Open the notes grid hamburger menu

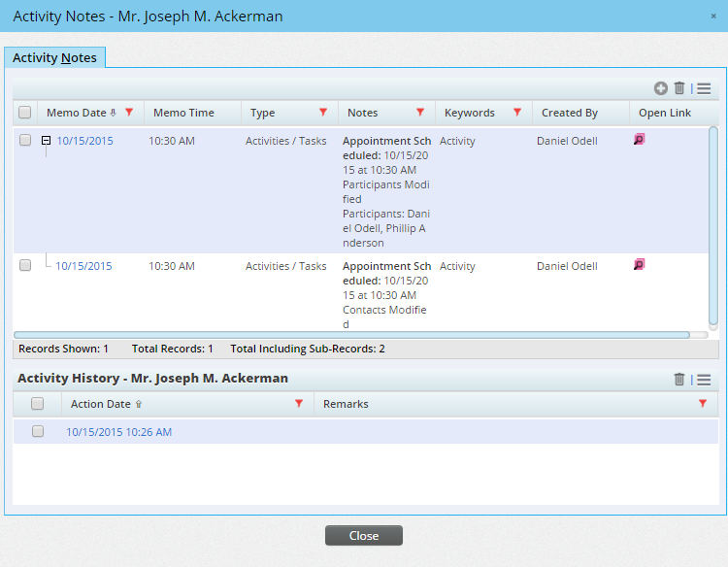tap(704, 88)
